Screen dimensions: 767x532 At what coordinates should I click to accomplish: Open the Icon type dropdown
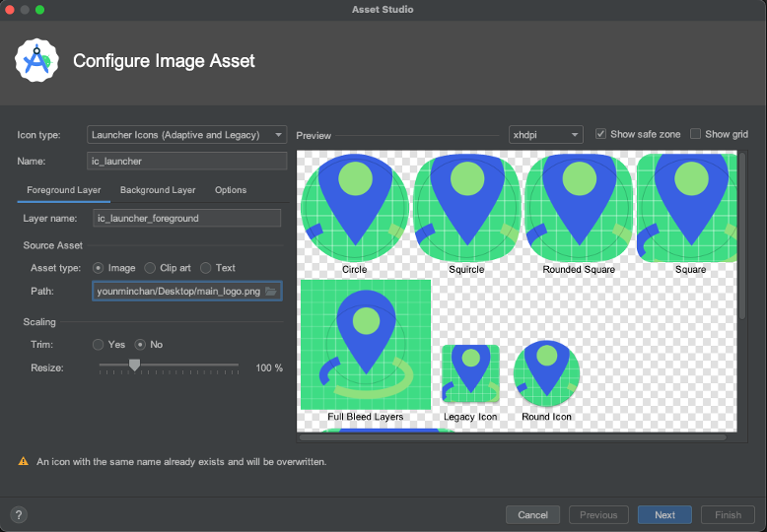pos(187,135)
